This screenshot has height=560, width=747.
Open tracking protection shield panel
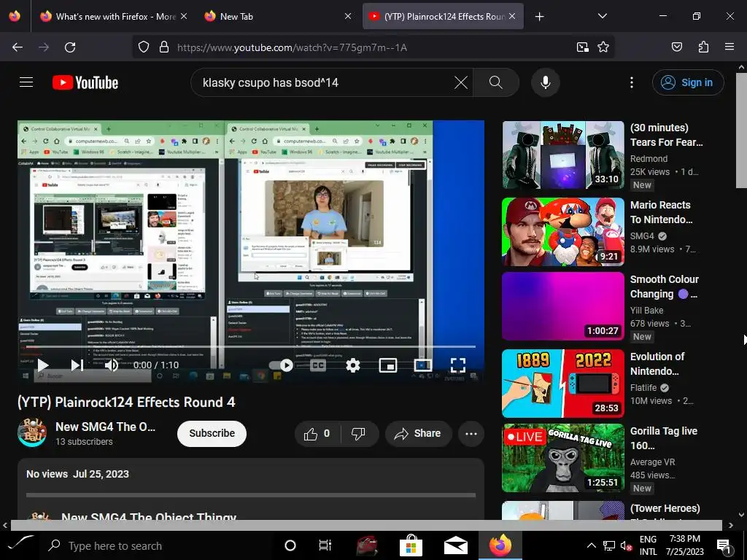[x=144, y=47]
